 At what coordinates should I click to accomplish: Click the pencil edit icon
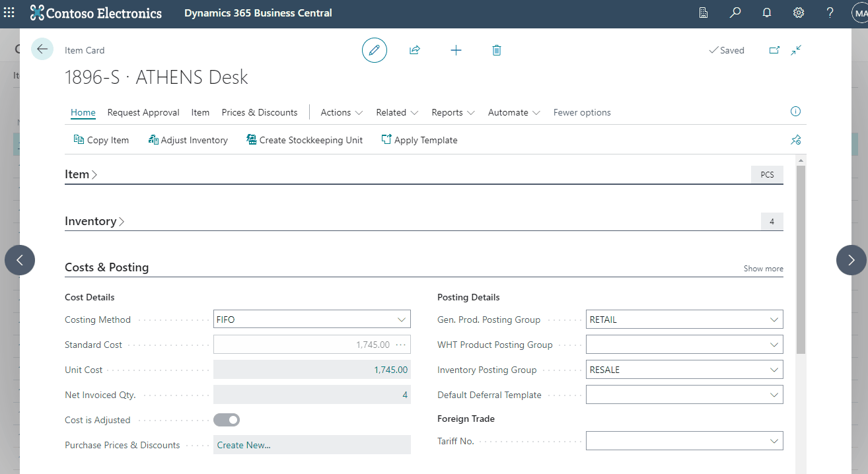(x=375, y=50)
